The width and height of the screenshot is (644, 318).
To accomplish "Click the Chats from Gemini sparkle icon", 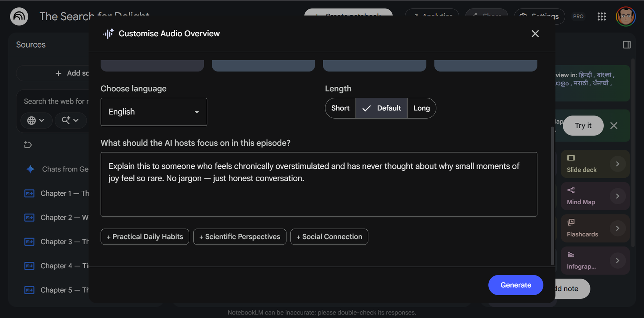I will [30, 169].
